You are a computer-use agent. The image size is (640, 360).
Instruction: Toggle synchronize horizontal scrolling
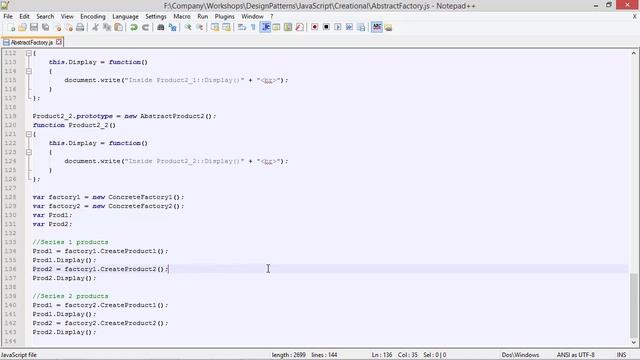click(226, 27)
